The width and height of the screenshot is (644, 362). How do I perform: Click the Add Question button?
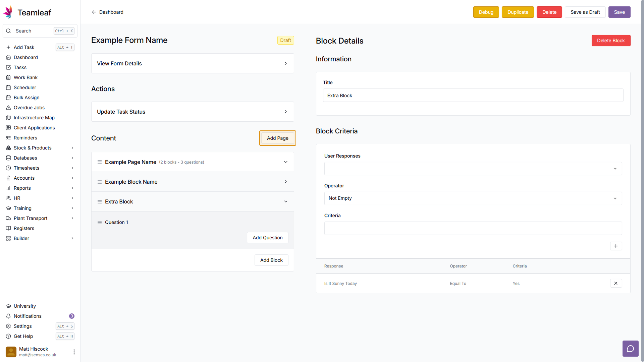tap(267, 238)
